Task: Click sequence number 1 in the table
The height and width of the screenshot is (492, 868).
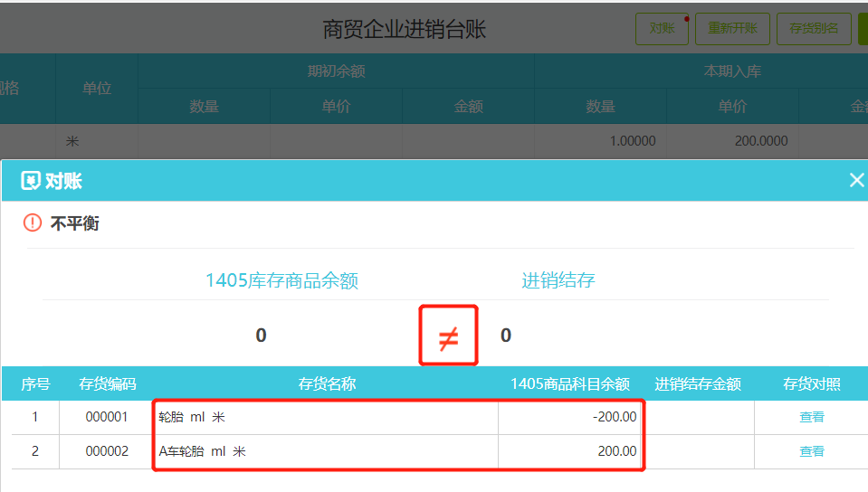Action: [x=35, y=417]
